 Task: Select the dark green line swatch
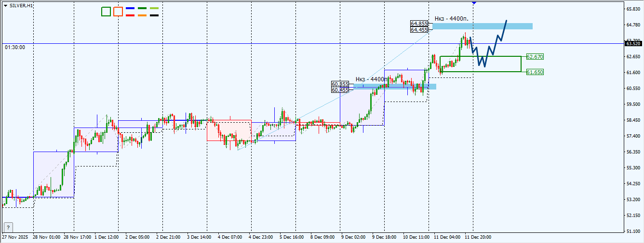(x=142, y=8)
